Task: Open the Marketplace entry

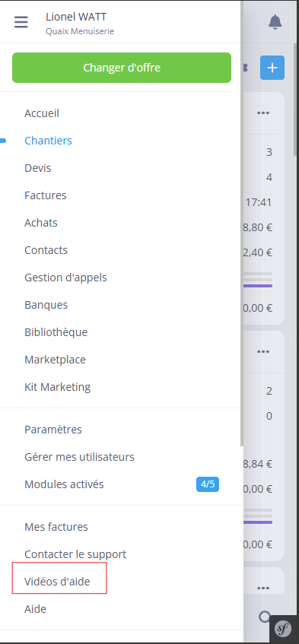Action: 55,360
